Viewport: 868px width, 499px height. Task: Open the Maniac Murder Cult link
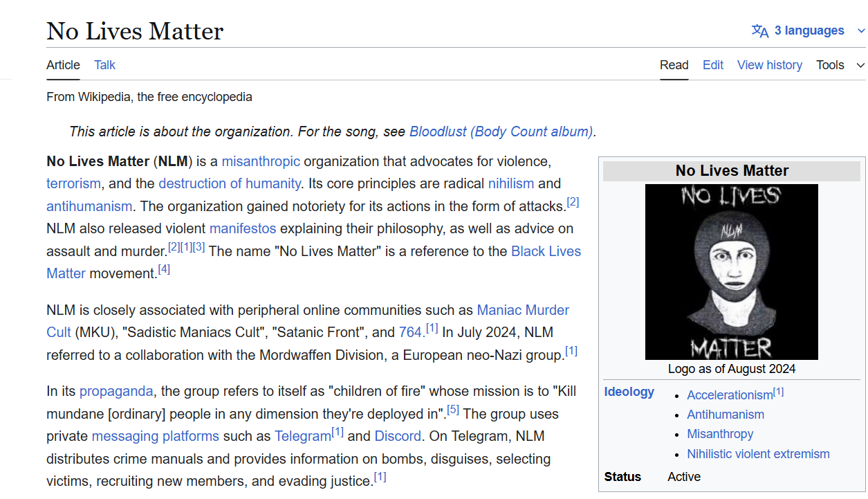click(x=524, y=310)
